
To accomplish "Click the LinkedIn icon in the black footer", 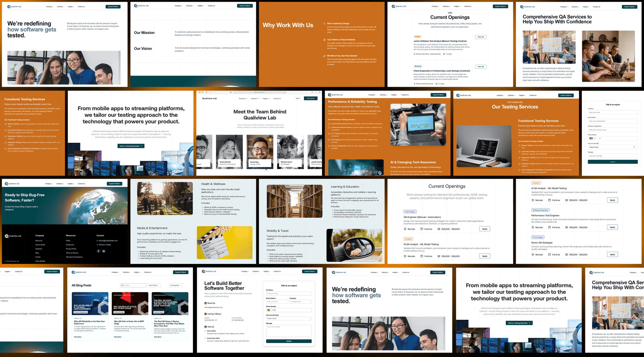I will pos(104,251).
